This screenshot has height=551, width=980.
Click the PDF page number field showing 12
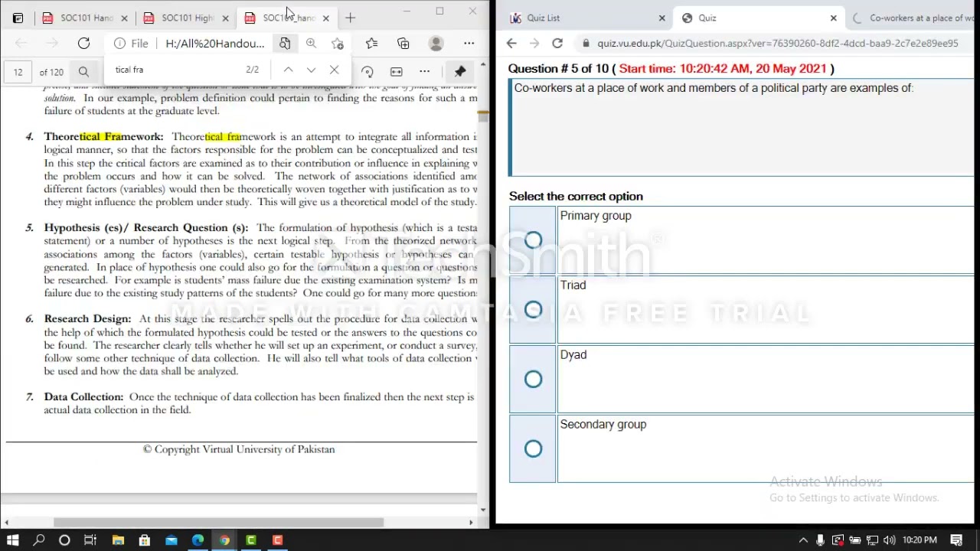click(18, 72)
